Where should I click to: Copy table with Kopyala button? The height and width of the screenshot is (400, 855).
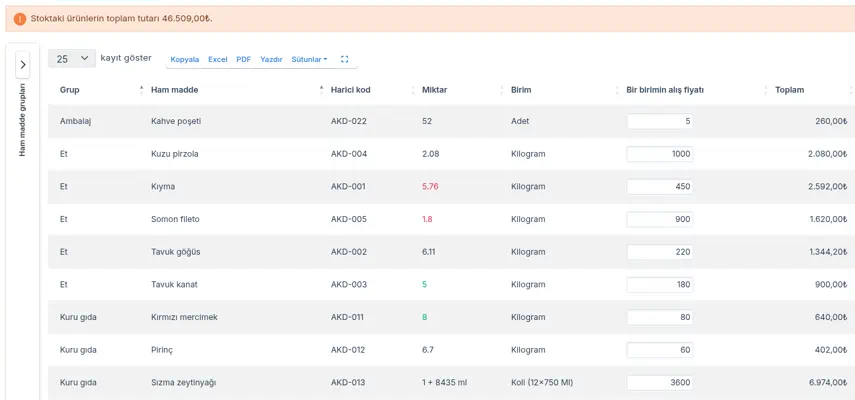pos(185,59)
